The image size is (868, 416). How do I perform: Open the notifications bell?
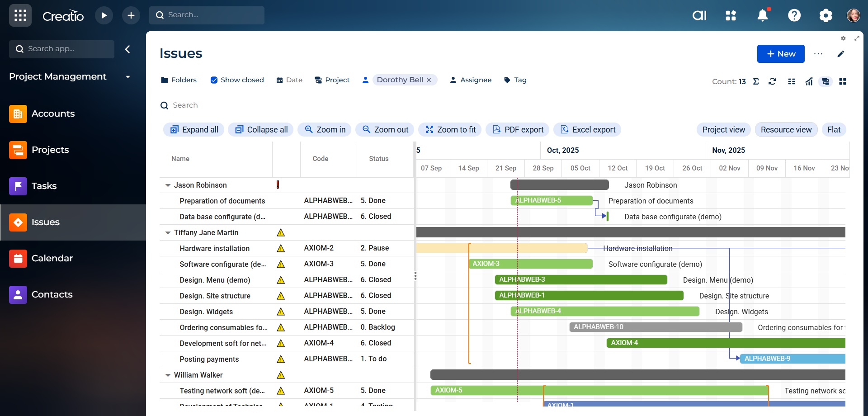(x=763, y=15)
